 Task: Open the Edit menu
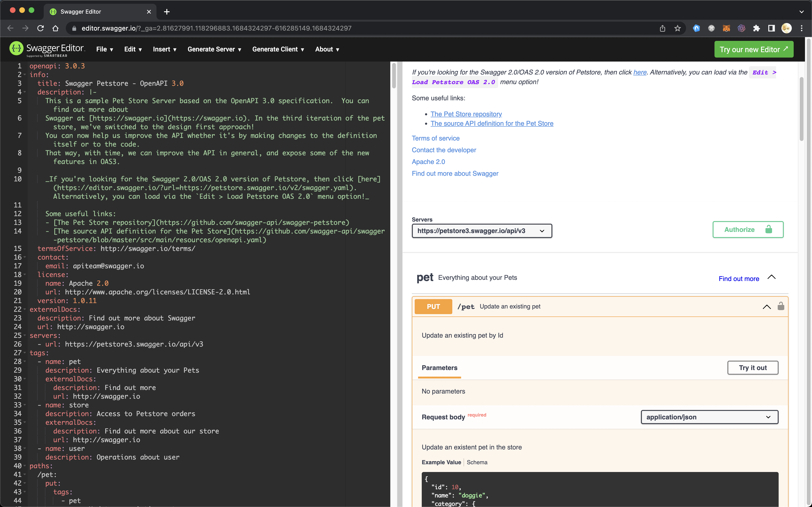133,49
